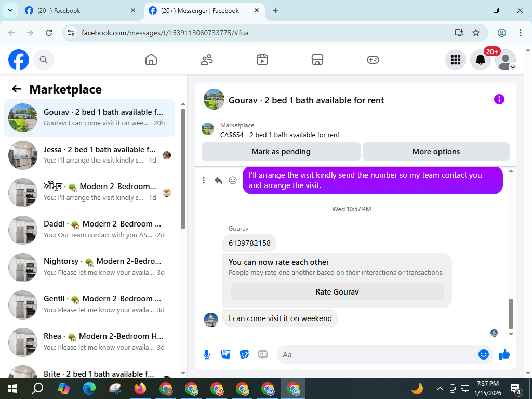The width and height of the screenshot is (532, 399).
Task: Open the Marketplace storefront icon
Action: pos(317,60)
